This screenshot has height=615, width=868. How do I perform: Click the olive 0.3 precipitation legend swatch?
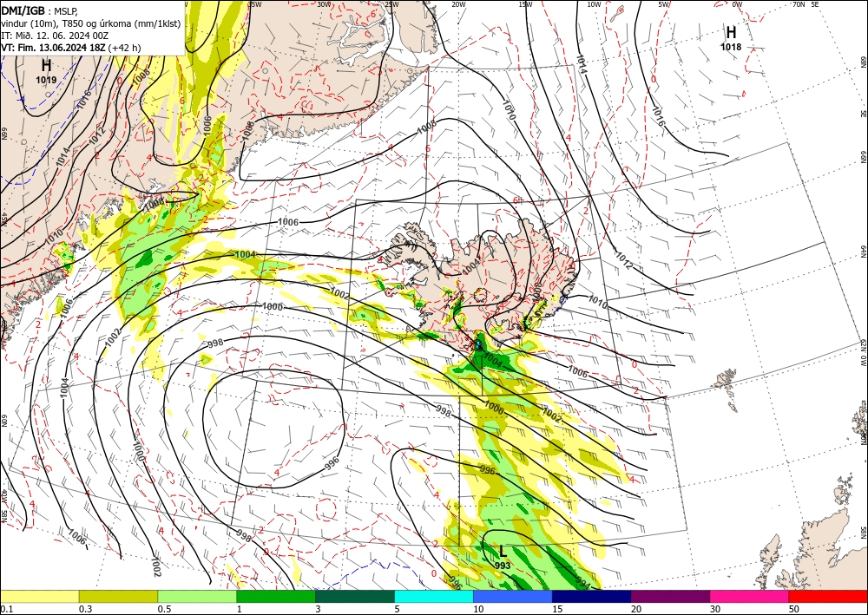(x=118, y=596)
